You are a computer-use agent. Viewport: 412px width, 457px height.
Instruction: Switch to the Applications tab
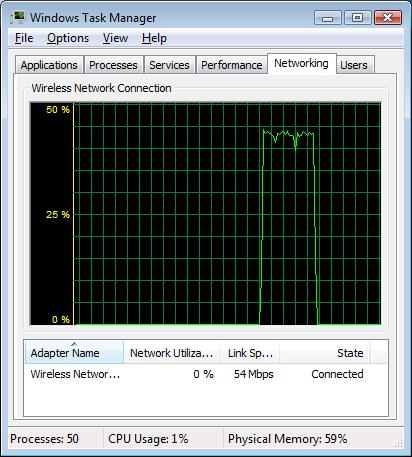(x=49, y=65)
